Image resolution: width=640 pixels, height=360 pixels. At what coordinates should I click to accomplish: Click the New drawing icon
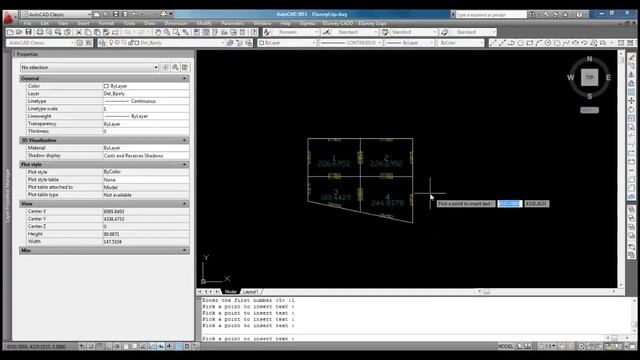[x=11, y=32]
